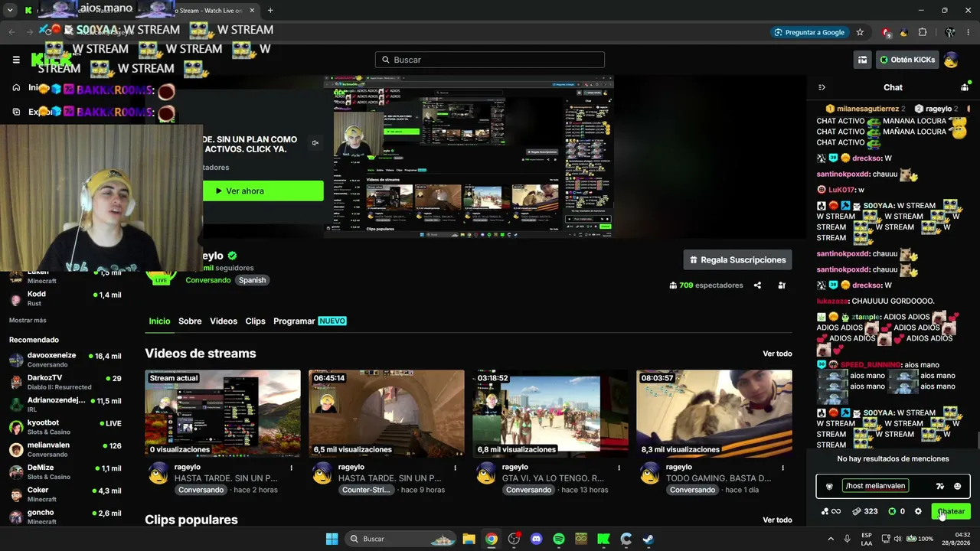The height and width of the screenshot is (551, 980).
Task: Open chat settings gear icon
Action: coord(918,511)
